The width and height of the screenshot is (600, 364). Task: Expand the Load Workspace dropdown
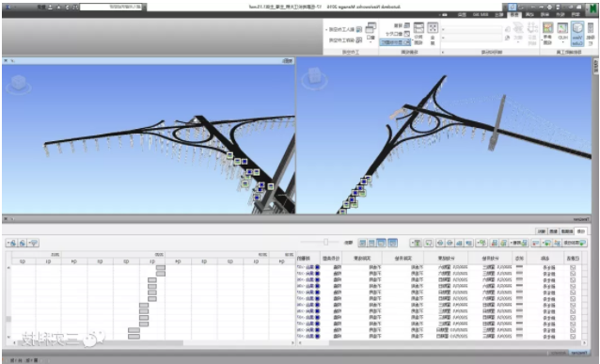[x=344, y=29]
